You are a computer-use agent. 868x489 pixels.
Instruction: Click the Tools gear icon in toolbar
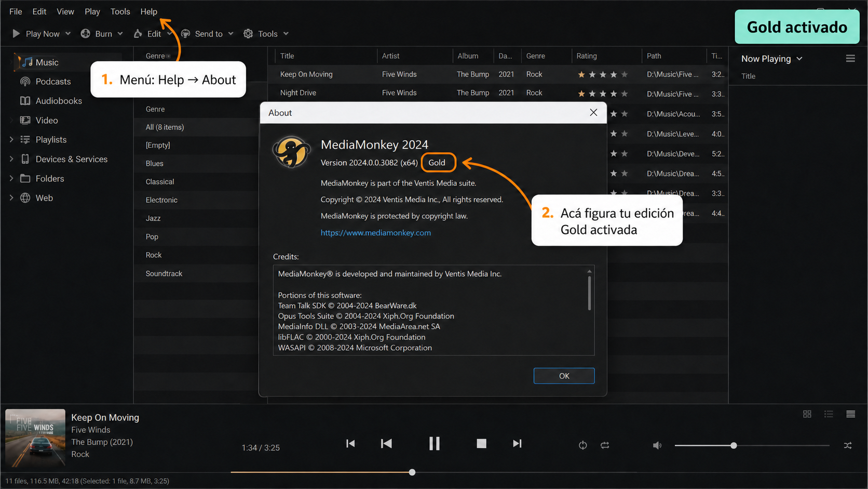coord(248,34)
